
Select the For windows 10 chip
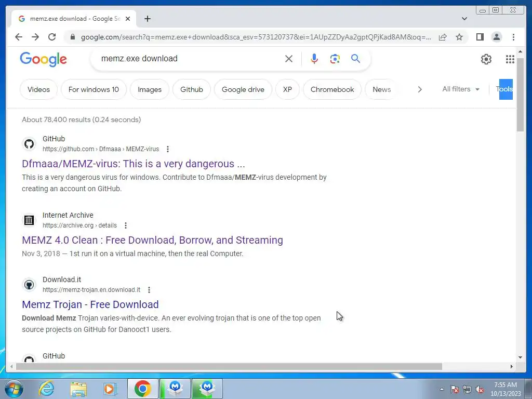tap(94, 89)
